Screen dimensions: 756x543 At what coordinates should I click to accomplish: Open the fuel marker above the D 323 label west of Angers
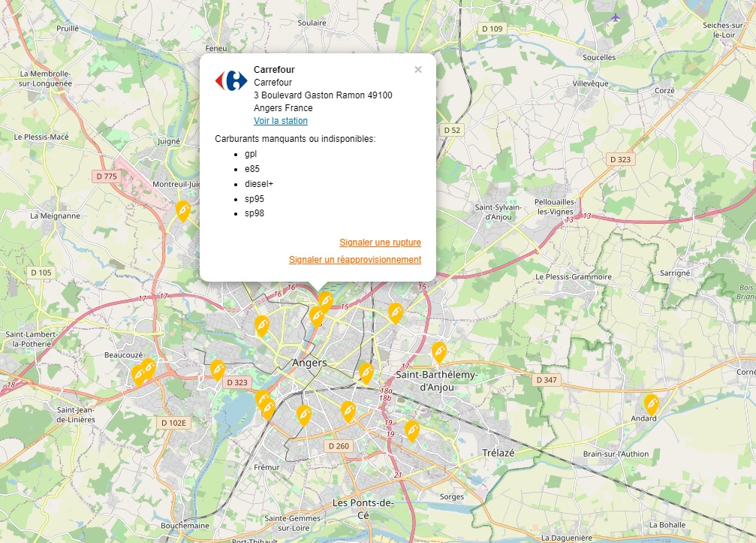[x=217, y=369]
